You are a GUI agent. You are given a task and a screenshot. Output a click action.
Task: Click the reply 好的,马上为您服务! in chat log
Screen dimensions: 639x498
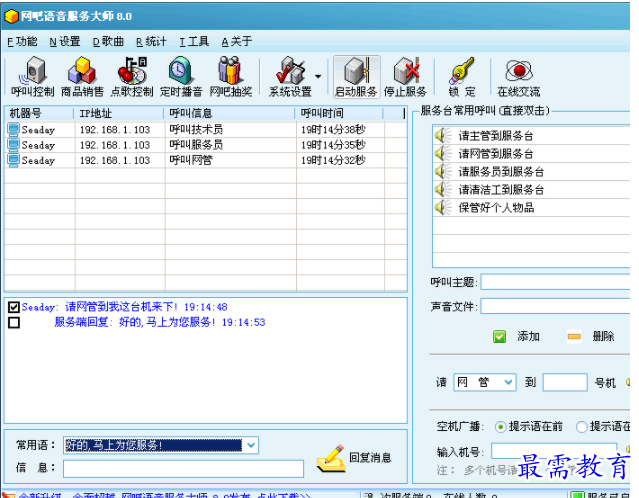pos(167,322)
